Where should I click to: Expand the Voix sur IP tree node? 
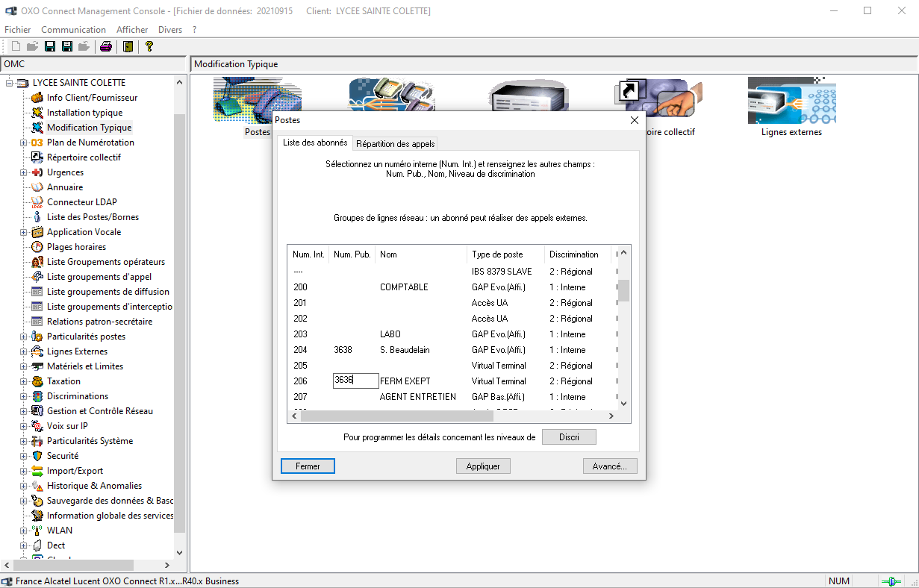23,426
